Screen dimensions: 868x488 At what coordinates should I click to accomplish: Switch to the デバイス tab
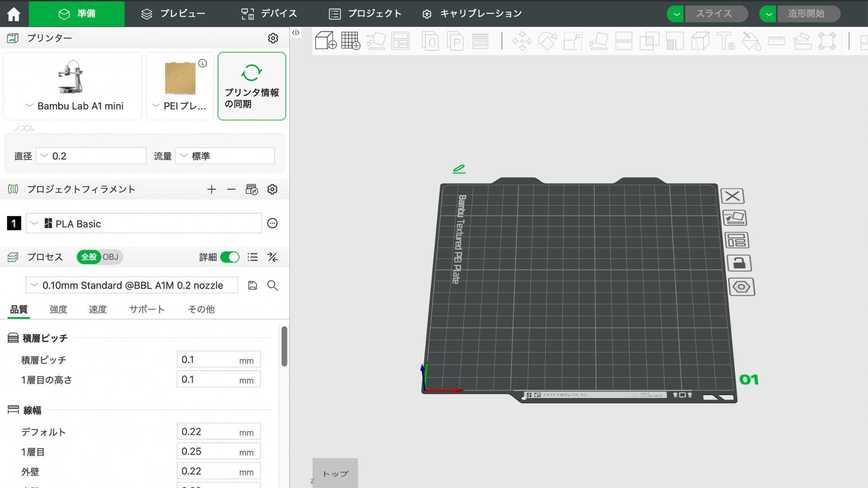(x=269, y=14)
